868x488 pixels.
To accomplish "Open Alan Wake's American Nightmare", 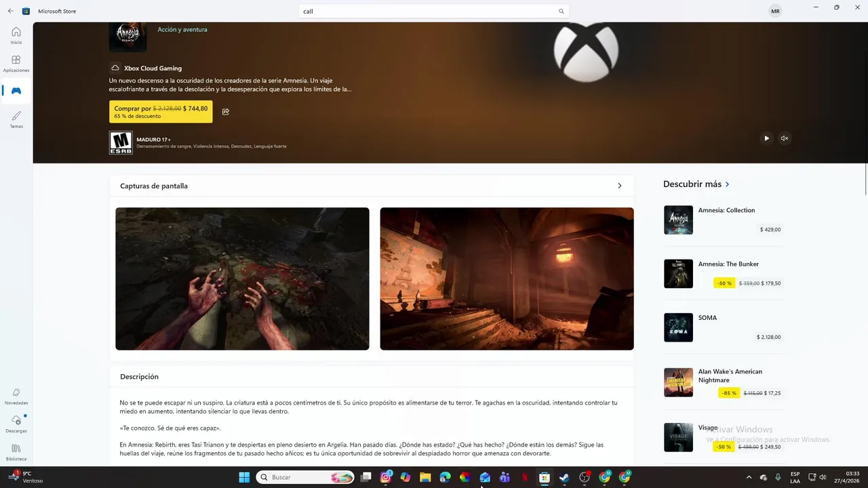I will 724,382.
